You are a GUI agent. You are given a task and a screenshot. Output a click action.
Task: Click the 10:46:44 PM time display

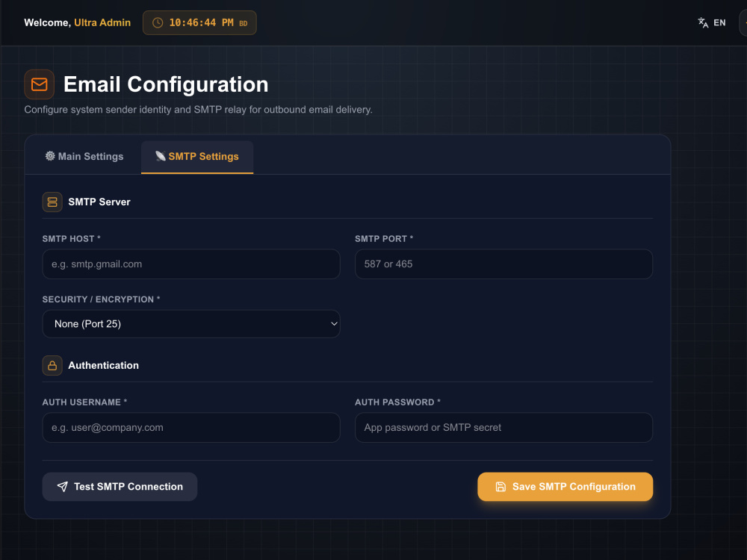pos(201,23)
